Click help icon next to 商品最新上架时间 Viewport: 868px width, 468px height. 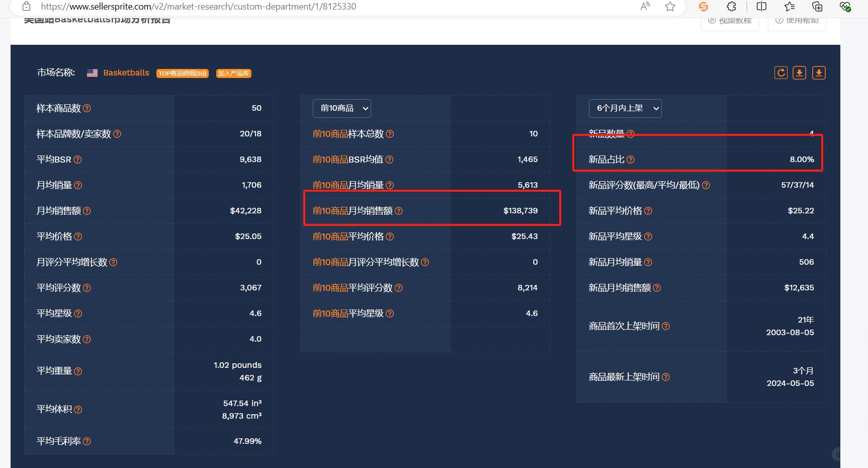(x=665, y=377)
